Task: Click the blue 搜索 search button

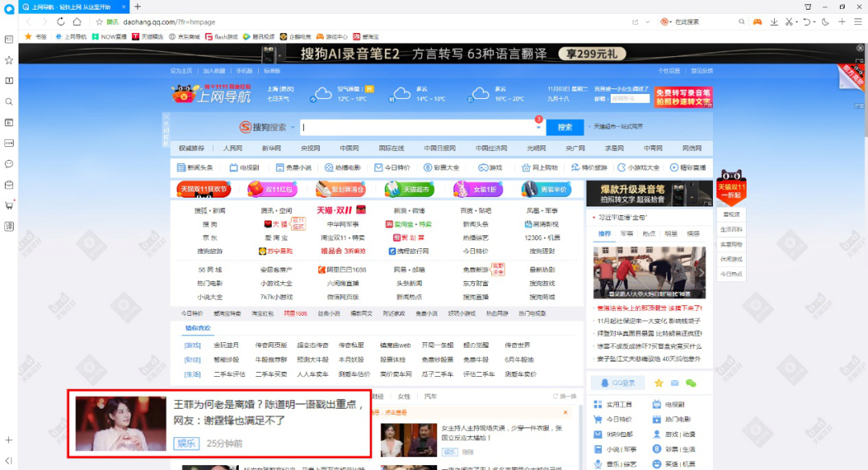Action: point(565,127)
